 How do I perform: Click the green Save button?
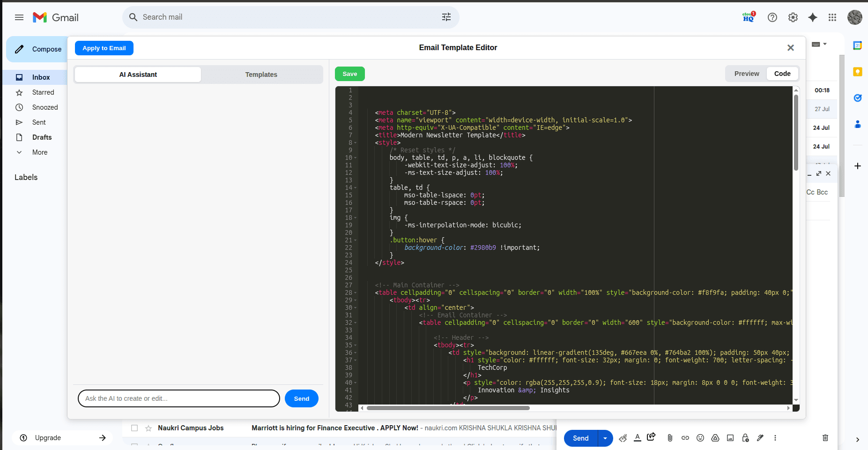tap(350, 74)
